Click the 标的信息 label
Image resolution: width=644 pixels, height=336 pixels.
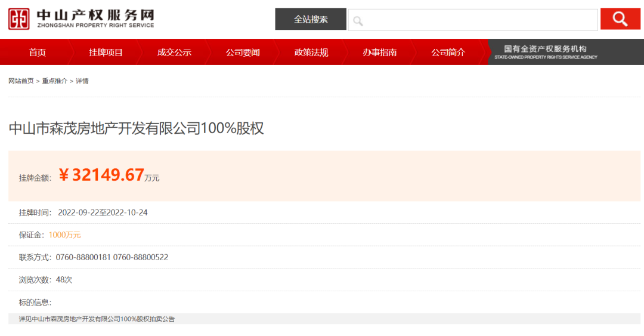point(35,303)
